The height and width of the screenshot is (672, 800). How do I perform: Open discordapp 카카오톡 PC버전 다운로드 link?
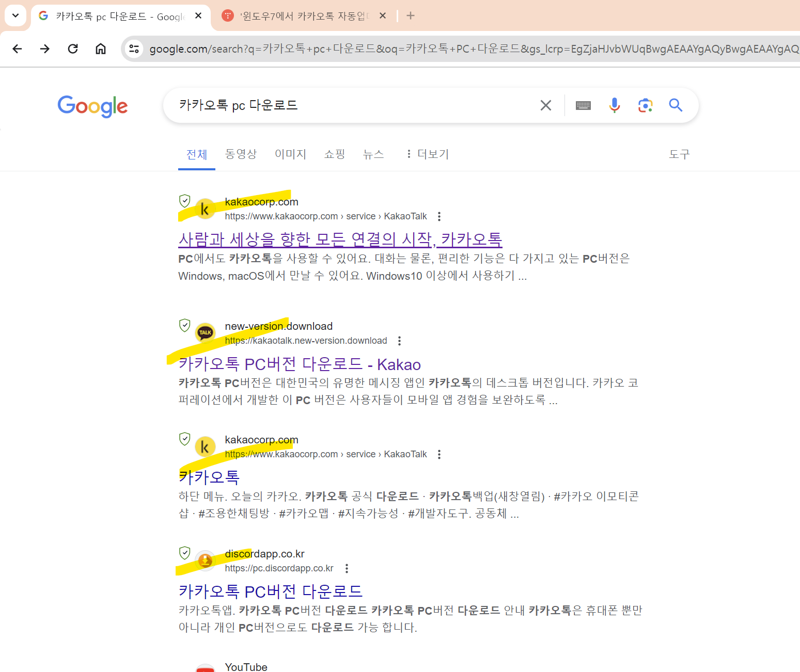[x=271, y=591]
